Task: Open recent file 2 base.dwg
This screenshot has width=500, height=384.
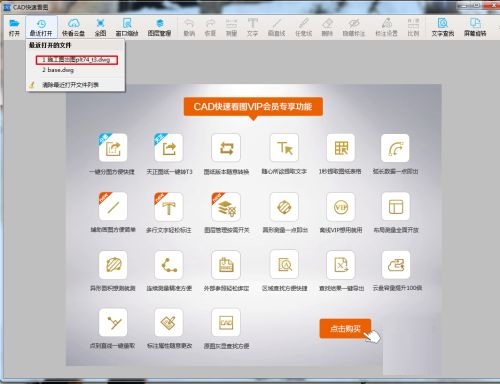Action: (58, 70)
